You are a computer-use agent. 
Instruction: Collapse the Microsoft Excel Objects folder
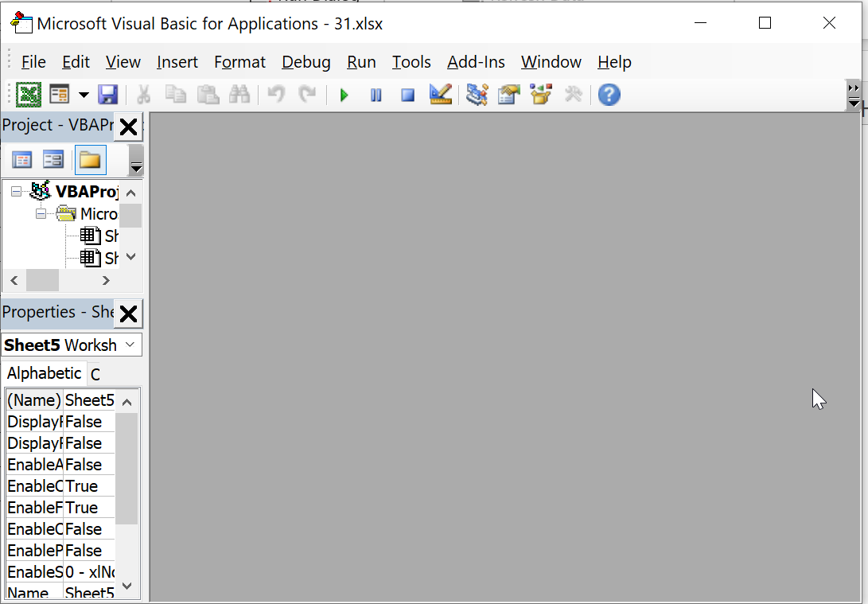coord(41,214)
